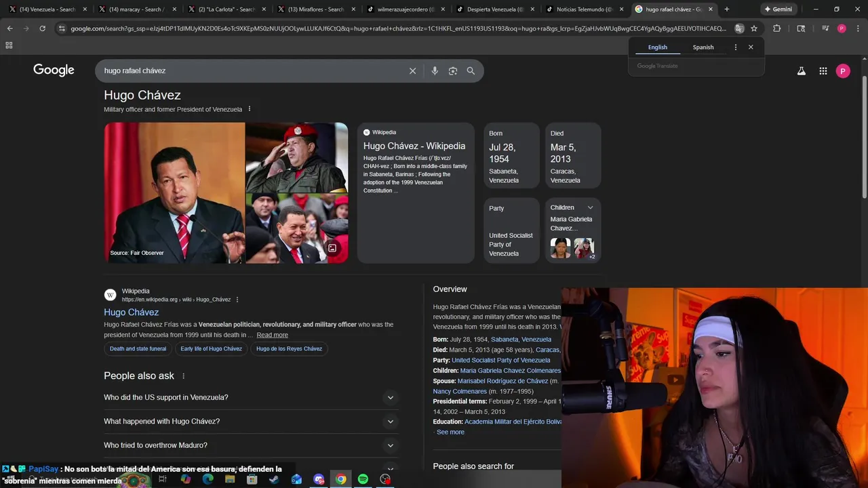The height and width of the screenshot is (488, 868).
Task: Click Read more in Wikipedia snippet
Action: [x=272, y=335]
